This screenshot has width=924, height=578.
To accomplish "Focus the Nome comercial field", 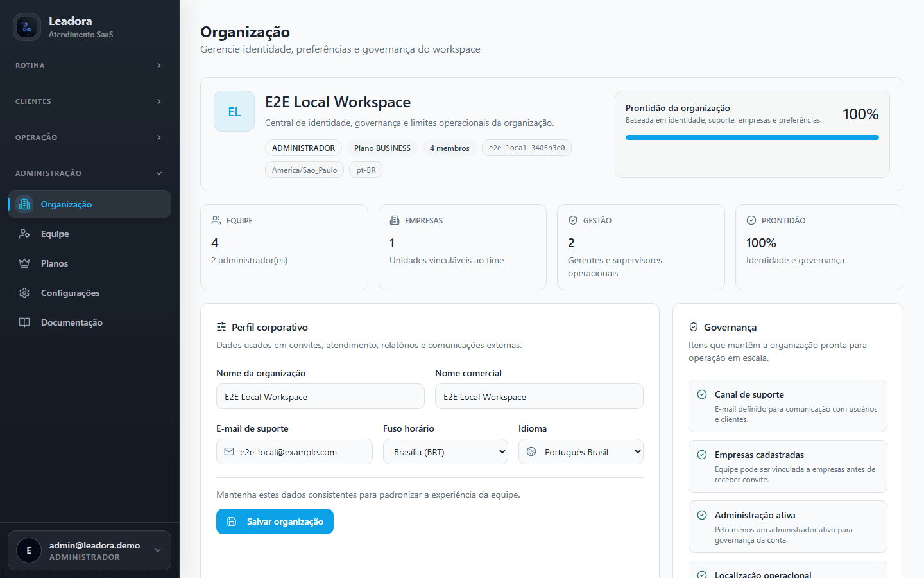I will point(539,396).
